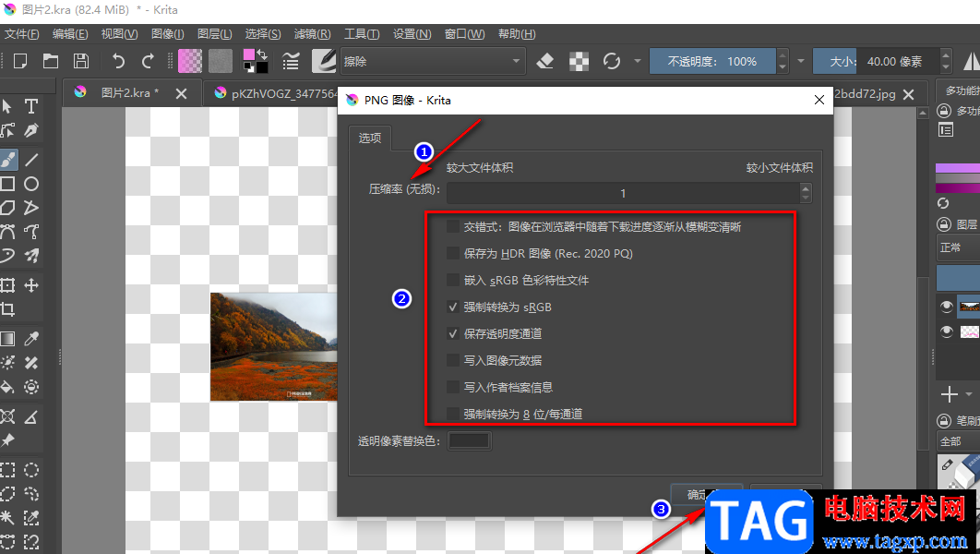Open the brush preset chooser
This screenshot has height=554, width=980.
[x=324, y=61]
